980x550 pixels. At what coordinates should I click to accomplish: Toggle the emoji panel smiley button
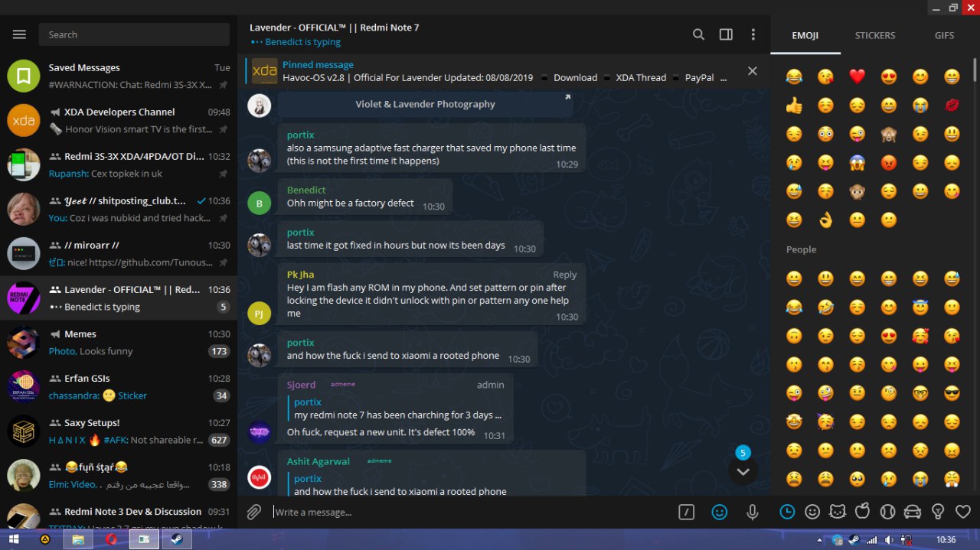(x=720, y=513)
